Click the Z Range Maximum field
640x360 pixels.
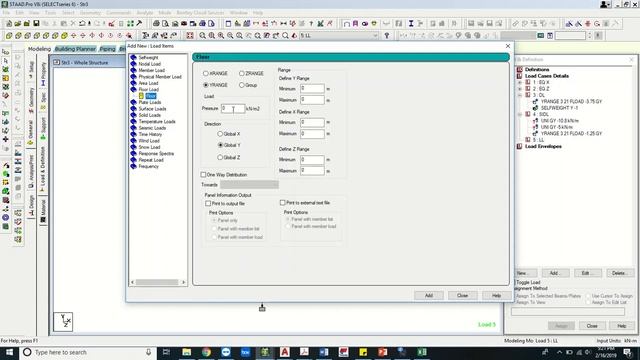click(312, 171)
